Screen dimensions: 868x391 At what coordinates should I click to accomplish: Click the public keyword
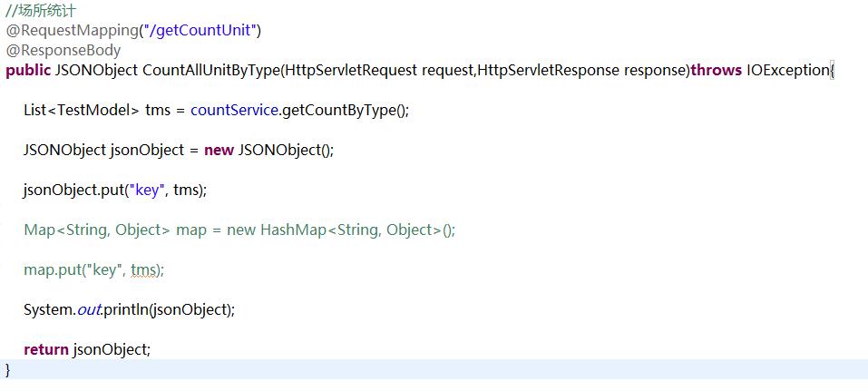(28, 71)
